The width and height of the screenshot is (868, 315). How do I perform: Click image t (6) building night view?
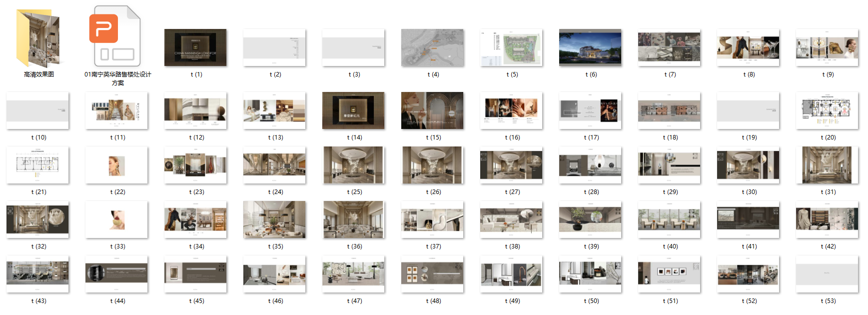590,47
